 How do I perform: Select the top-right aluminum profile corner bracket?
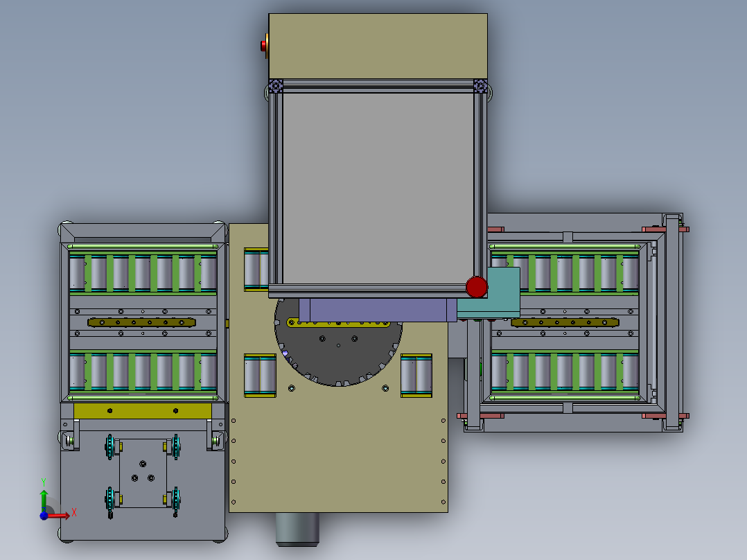point(481,86)
